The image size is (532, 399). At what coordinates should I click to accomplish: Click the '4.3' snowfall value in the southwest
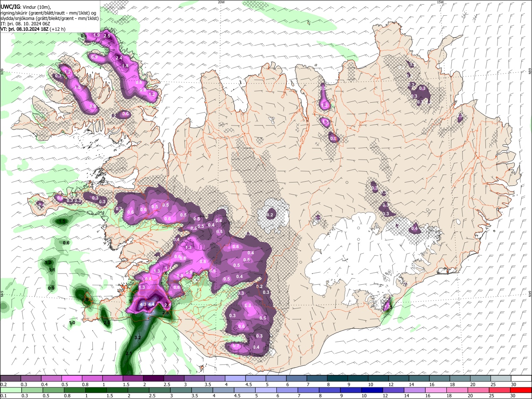pos(143,304)
